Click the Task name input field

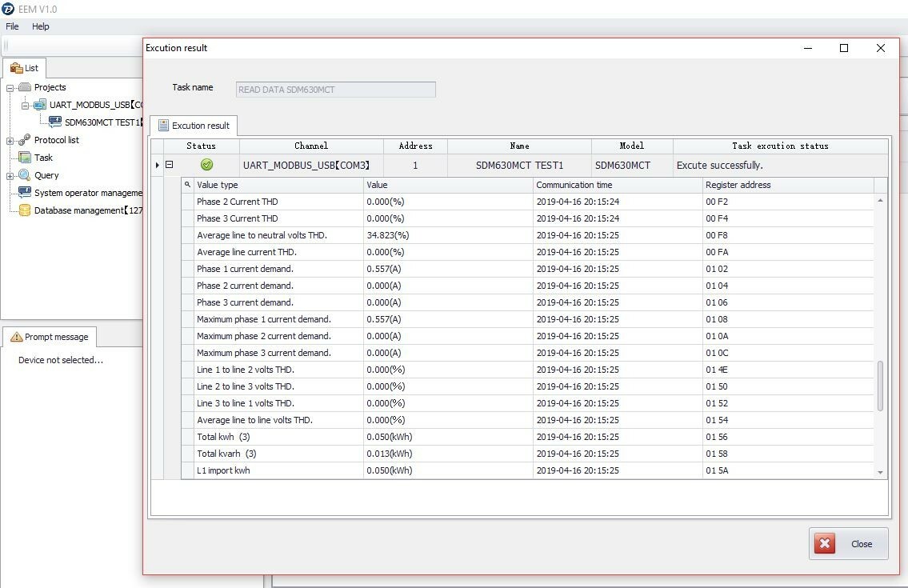[x=336, y=90]
